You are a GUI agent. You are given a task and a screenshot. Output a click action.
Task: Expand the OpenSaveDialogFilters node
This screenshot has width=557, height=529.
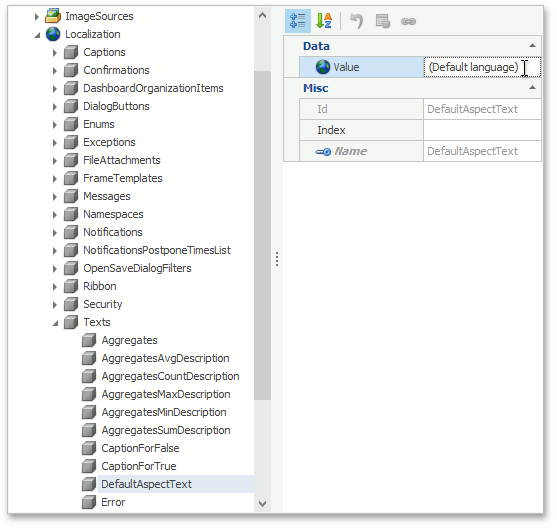point(55,269)
